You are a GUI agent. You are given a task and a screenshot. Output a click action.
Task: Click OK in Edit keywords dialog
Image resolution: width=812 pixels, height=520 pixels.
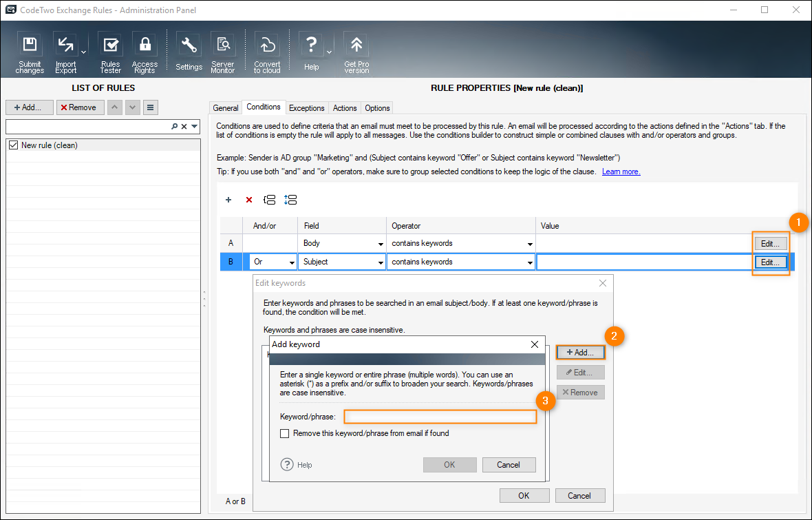524,496
